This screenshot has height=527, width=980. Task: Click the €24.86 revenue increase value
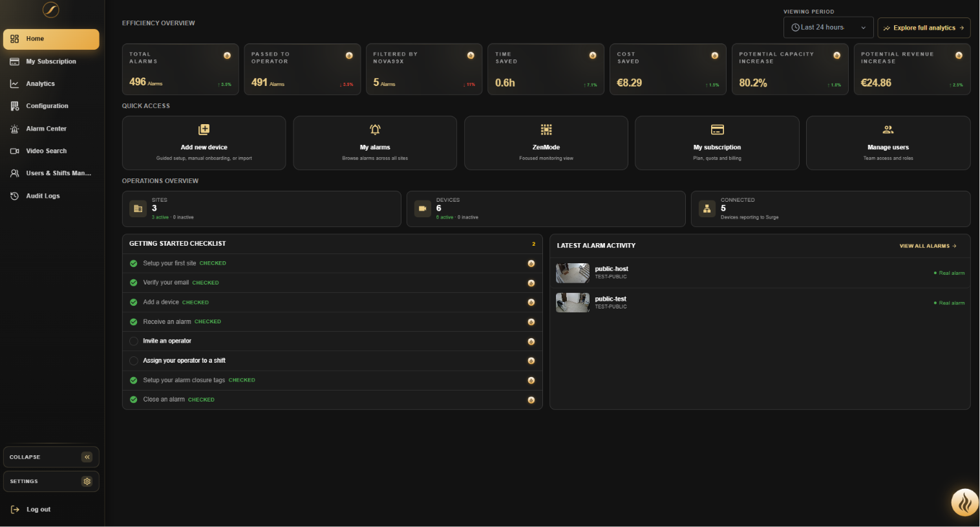click(876, 83)
